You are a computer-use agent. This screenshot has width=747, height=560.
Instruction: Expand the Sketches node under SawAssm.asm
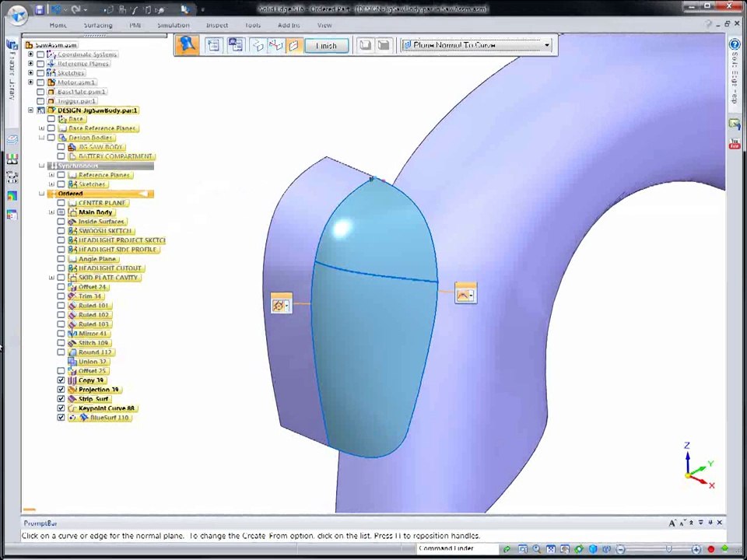click(x=30, y=73)
